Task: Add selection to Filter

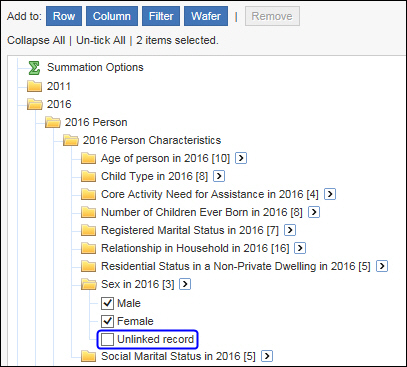Action: 161,16
